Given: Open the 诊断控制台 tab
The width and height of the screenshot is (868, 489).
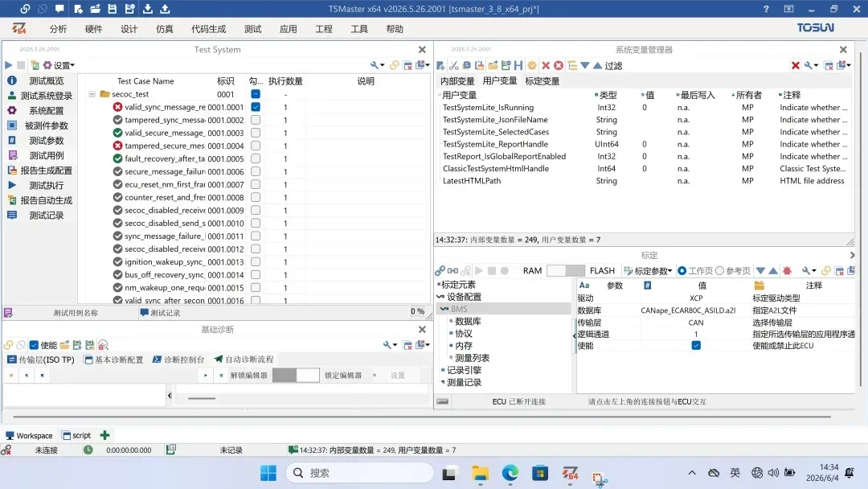Looking at the screenshot, I should coord(178,360).
